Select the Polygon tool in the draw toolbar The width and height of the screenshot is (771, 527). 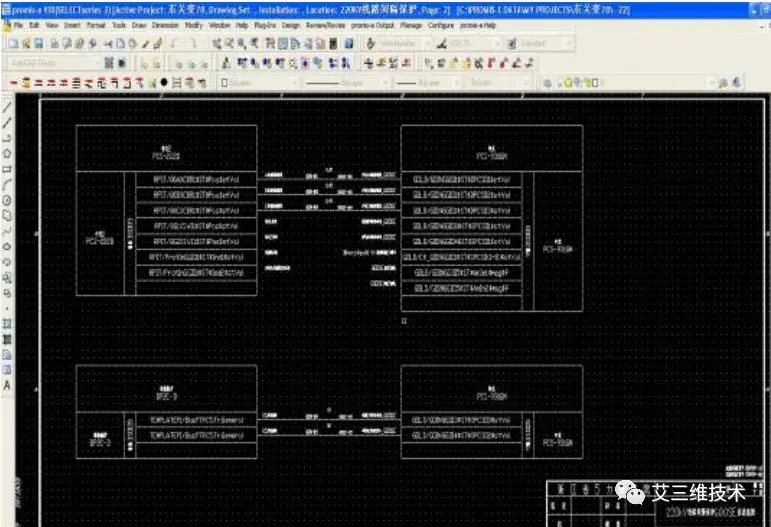(7, 154)
